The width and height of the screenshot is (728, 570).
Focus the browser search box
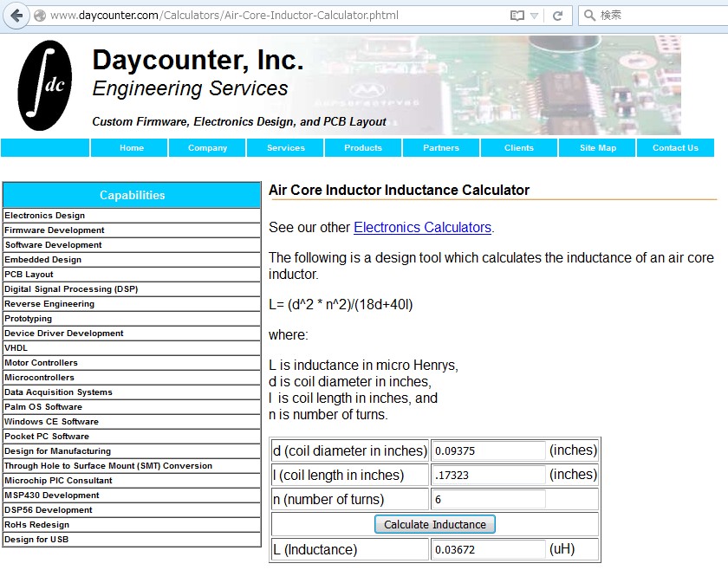point(654,16)
